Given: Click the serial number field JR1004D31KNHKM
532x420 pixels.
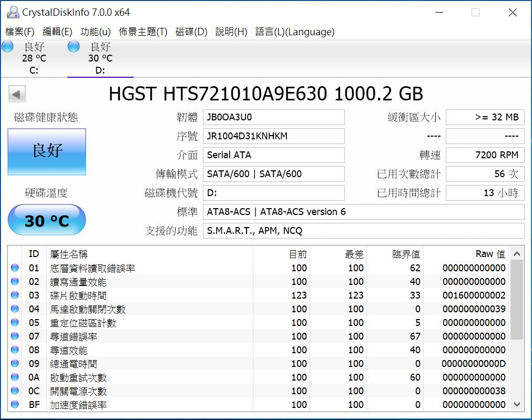Looking at the screenshot, I should (x=274, y=136).
